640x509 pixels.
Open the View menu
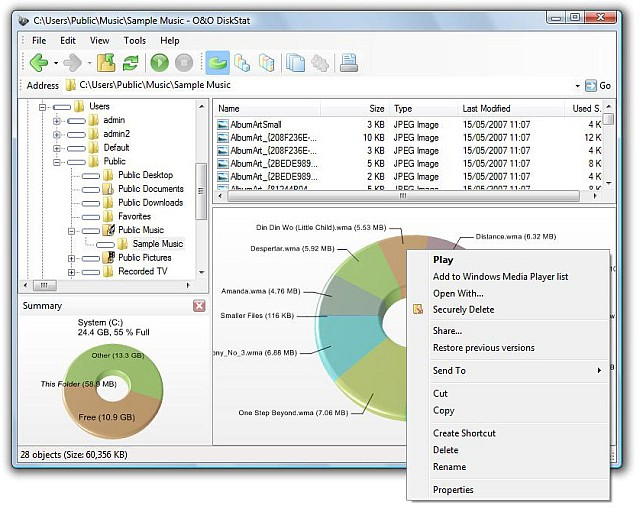(99, 40)
